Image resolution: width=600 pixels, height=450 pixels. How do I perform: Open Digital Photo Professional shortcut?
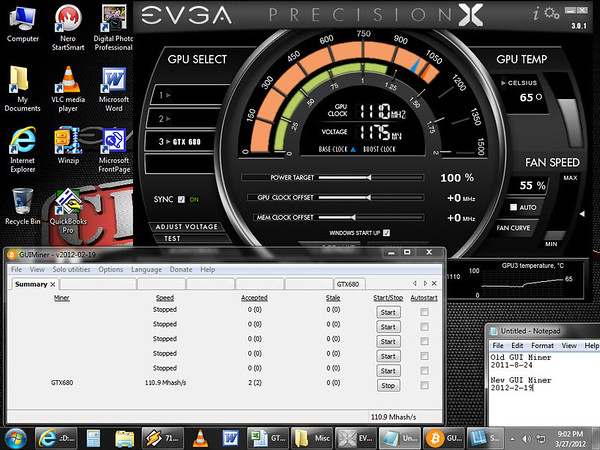114,27
